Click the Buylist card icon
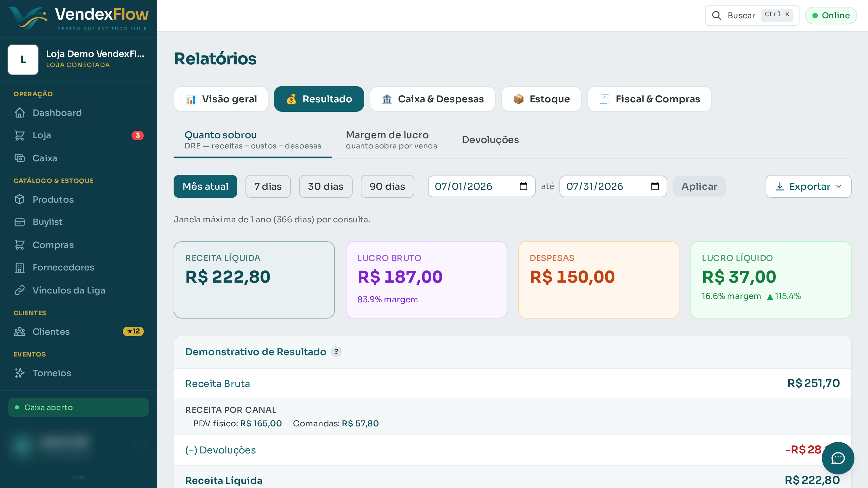 point(20,222)
